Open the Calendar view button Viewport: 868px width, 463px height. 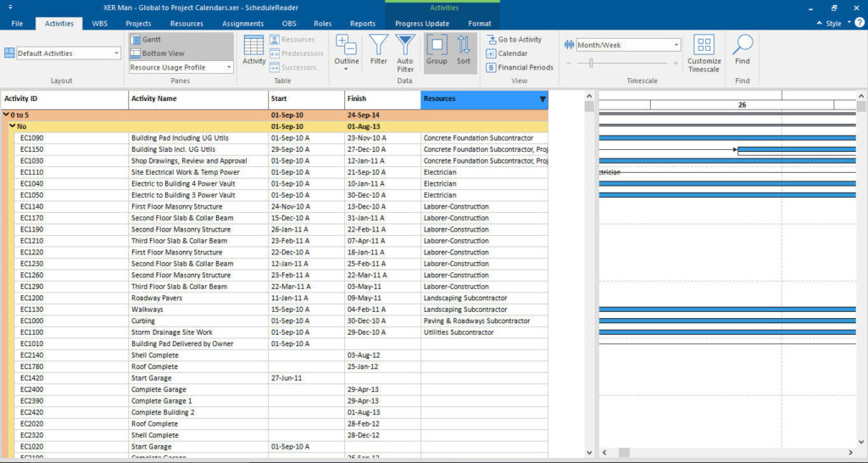[x=507, y=53]
